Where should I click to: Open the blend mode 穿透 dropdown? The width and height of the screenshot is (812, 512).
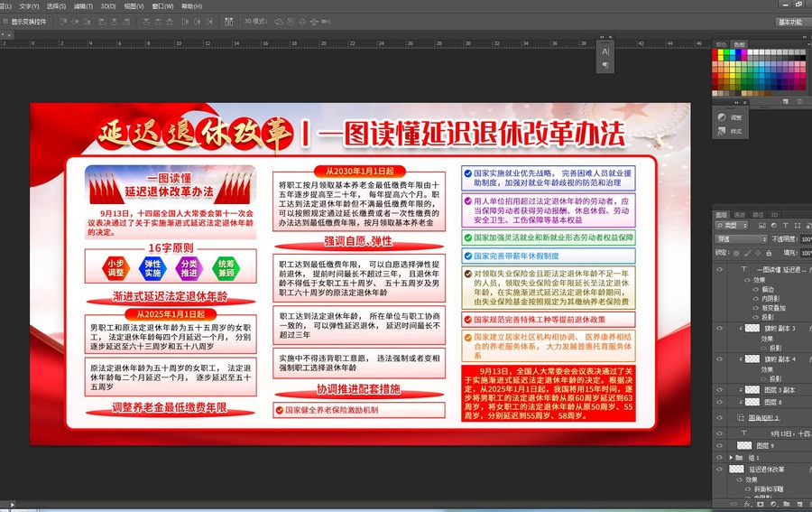[x=741, y=239]
